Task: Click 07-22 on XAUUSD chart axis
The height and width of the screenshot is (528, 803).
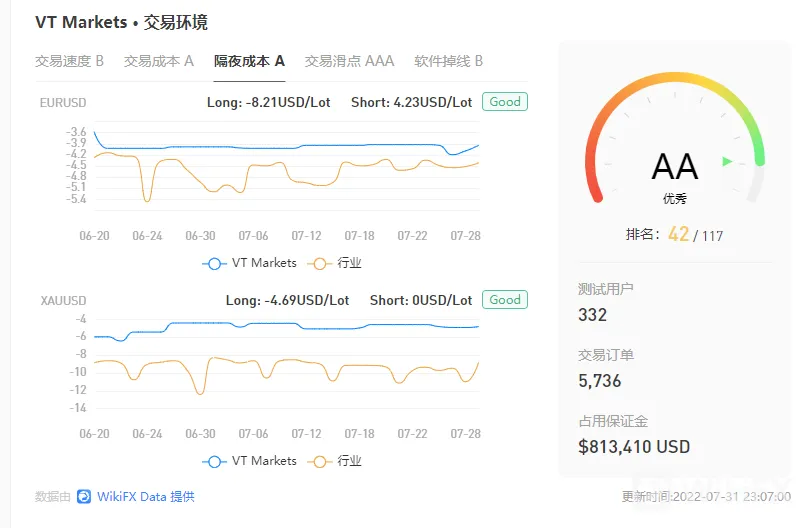Action: coord(412,434)
